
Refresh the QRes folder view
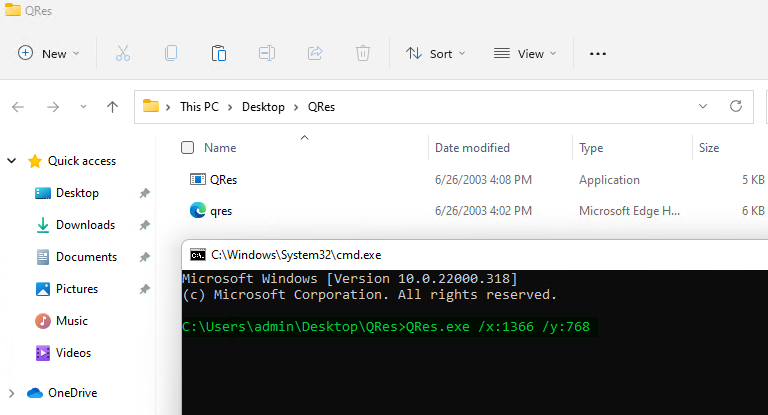click(736, 106)
